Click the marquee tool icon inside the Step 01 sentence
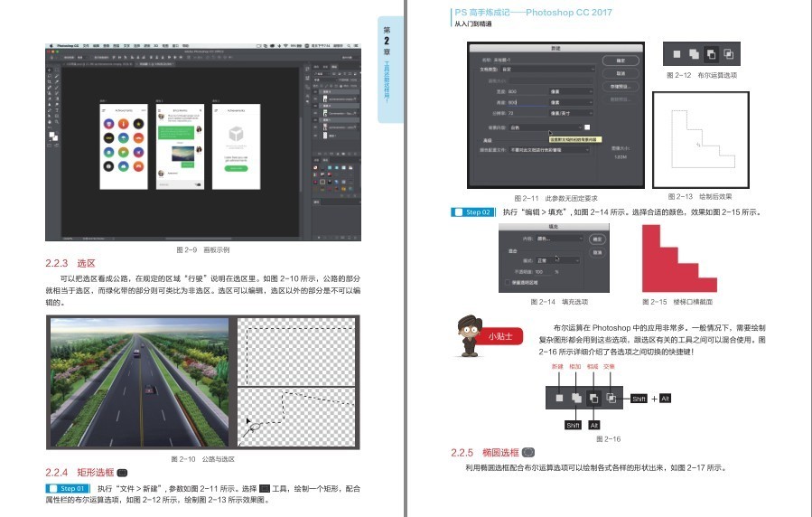The image size is (812, 517). (x=264, y=488)
